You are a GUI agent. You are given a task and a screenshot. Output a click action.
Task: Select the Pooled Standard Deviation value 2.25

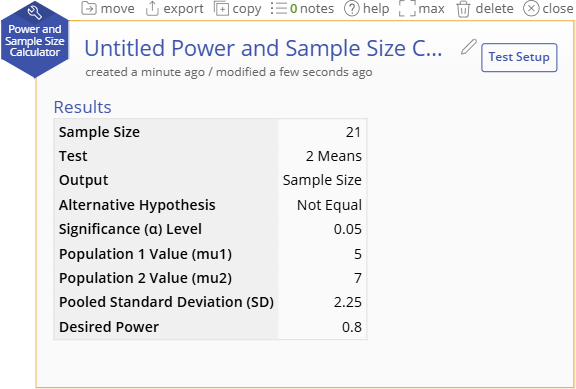[x=348, y=302]
